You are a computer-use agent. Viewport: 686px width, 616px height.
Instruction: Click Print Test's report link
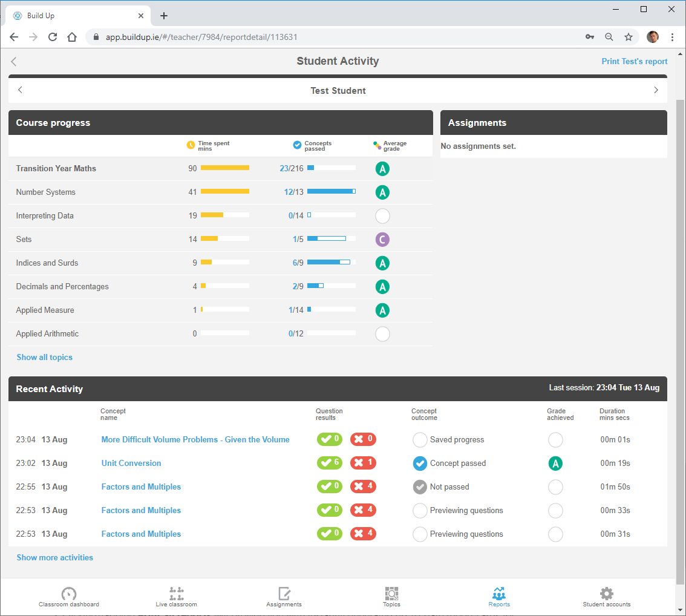tap(634, 62)
